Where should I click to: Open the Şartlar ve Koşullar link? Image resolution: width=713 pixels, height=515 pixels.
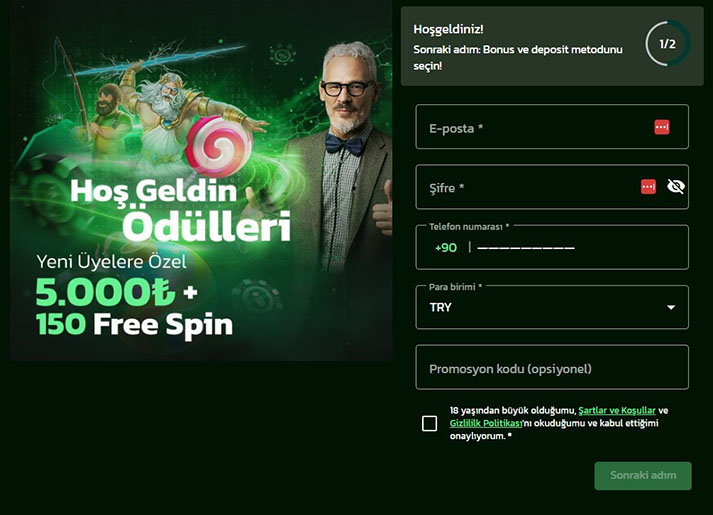[x=617, y=410]
